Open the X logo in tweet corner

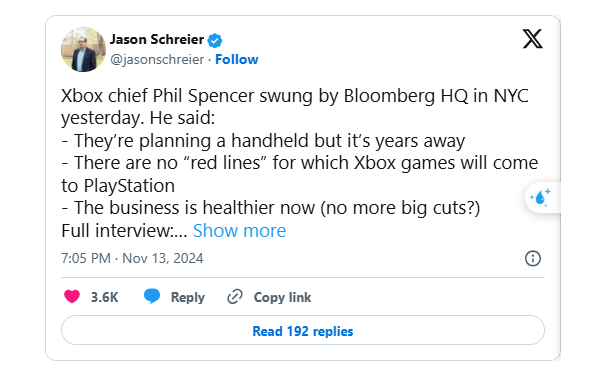(x=532, y=39)
